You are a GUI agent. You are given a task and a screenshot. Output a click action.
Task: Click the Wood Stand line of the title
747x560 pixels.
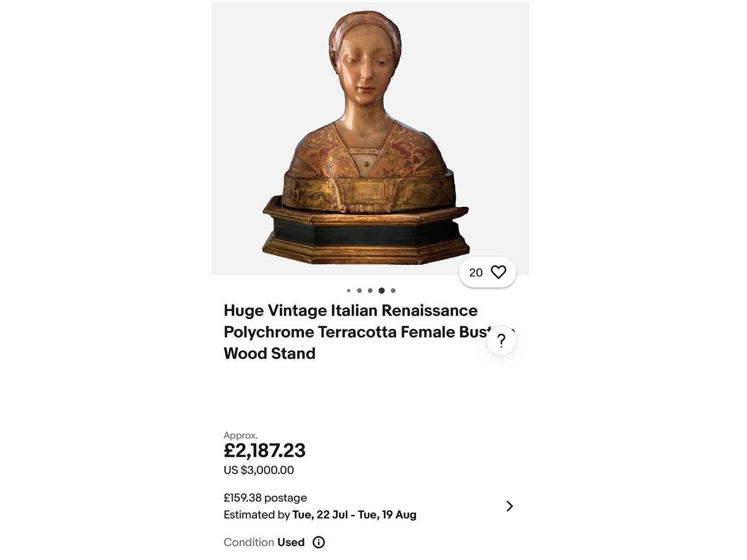pyautogui.click(x=269, y=353)
